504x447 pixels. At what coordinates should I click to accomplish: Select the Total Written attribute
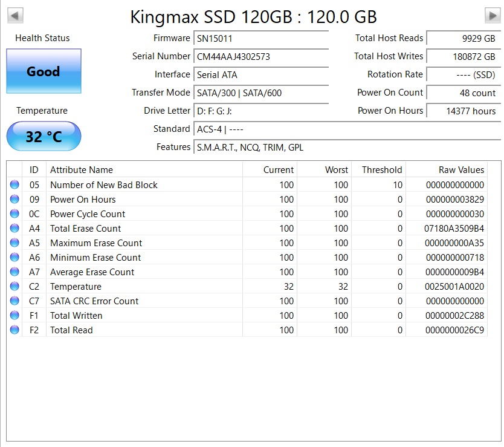point(76,315)
